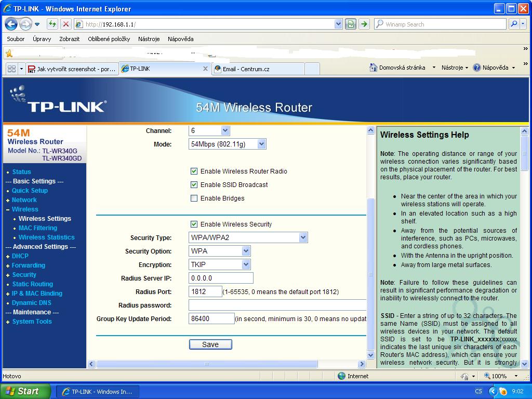
Task: Go forward with the Forward arrow
Action: click(25, 24)
